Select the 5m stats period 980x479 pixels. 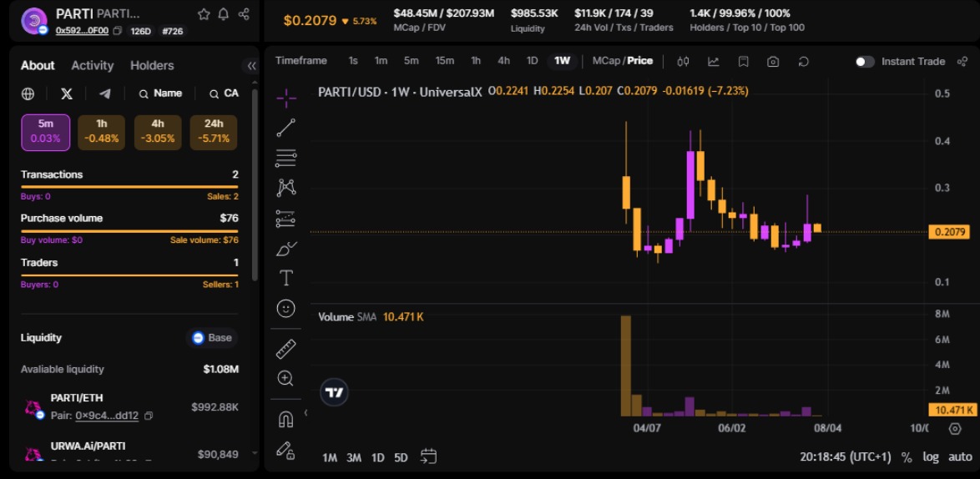(46, 133)
